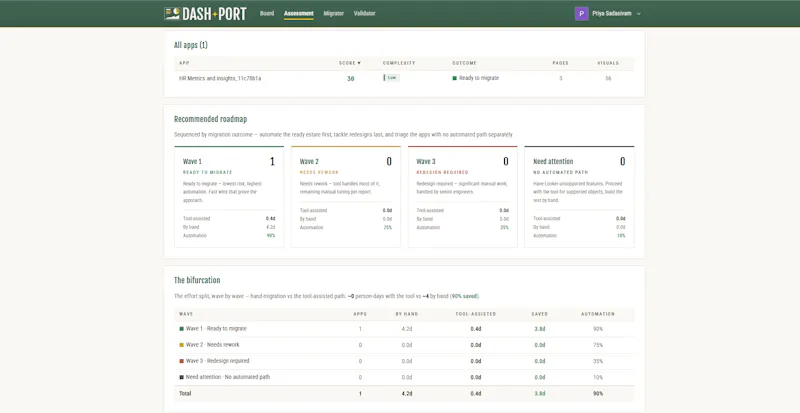
Task: Click the Recommended roadmap heading
Action: click(x=210, y=119)
